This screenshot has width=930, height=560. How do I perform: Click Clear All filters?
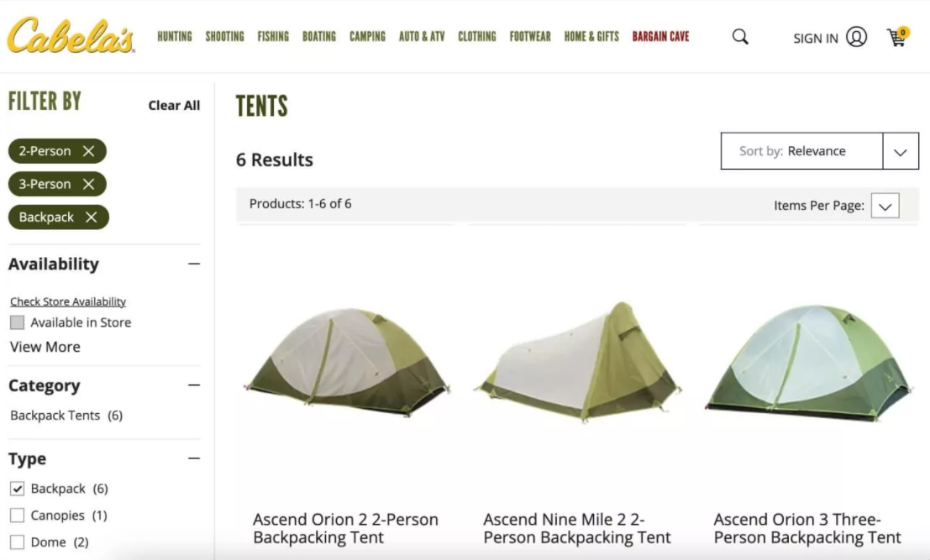[174, 105]
